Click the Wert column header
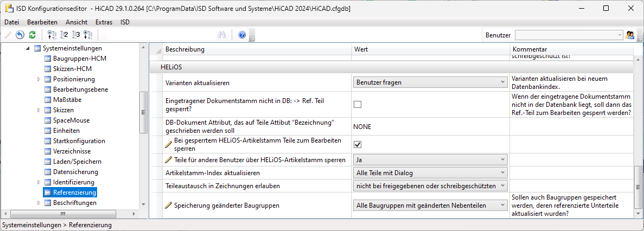The width and height of the screenshot is (644, 231). [430, 49]
